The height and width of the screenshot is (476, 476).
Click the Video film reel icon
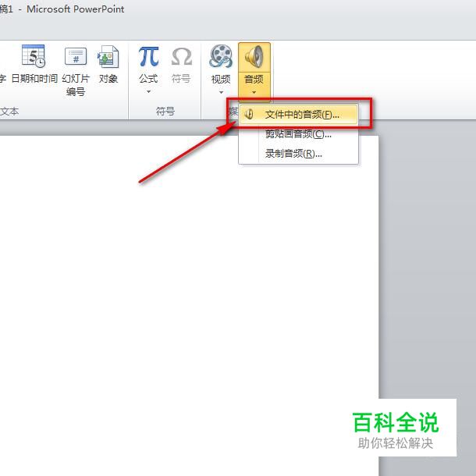pyautogui.click(x=221, y=56)
